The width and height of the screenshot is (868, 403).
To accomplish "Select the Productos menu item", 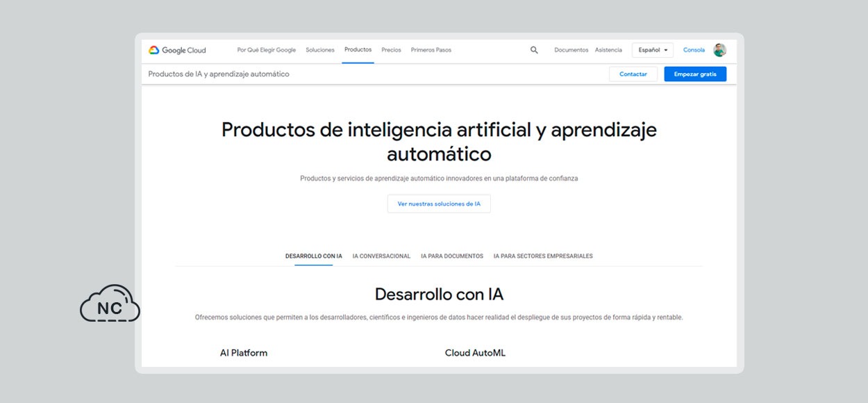I will click(x=358, y=50).
